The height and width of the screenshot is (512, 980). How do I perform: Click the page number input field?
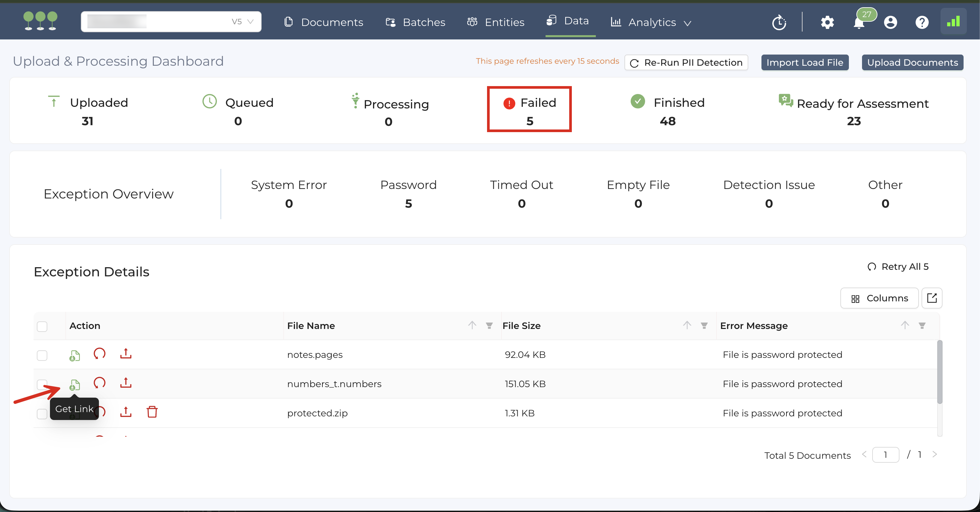(885, 455)
